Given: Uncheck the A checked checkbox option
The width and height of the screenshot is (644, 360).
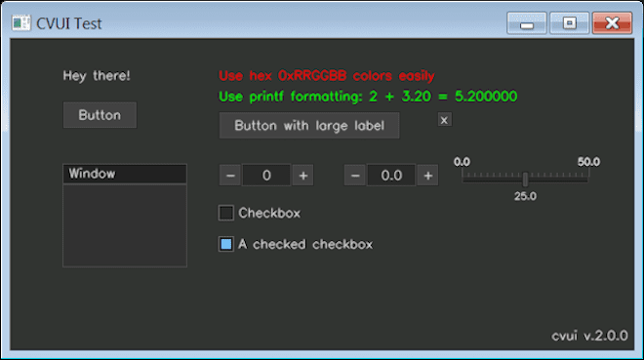Looking at the screenshot, I should (226, 244).
